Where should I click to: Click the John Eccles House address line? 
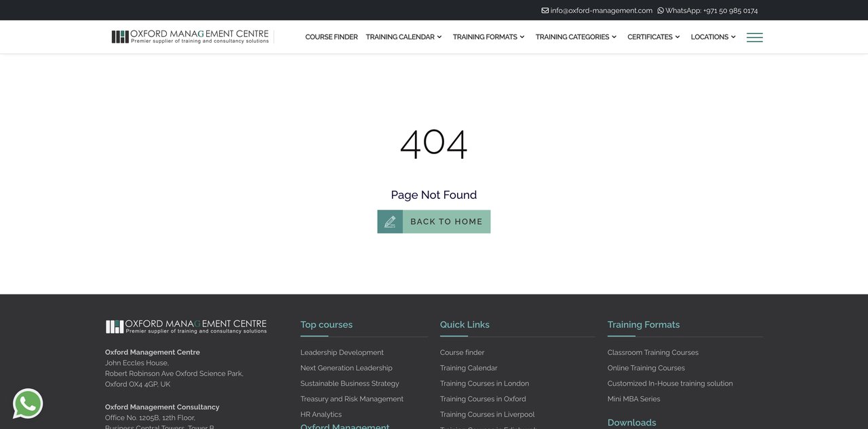click(x=136, y=363)
